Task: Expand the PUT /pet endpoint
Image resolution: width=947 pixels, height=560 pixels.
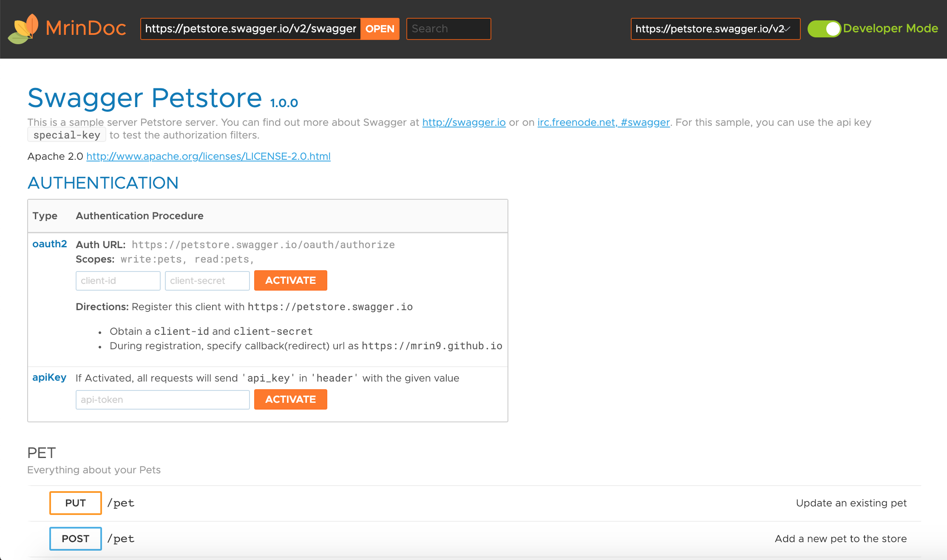Action: coord(75,503)
